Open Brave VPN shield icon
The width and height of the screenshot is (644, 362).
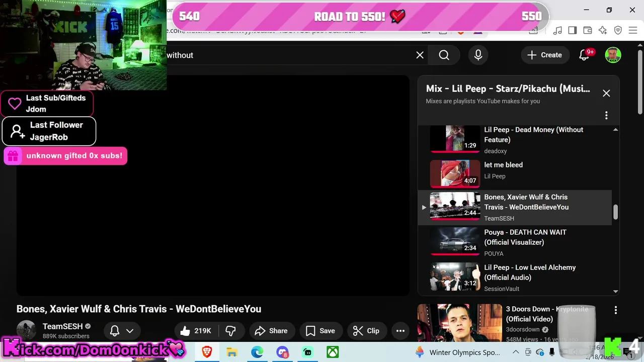[x=618, y=31]
